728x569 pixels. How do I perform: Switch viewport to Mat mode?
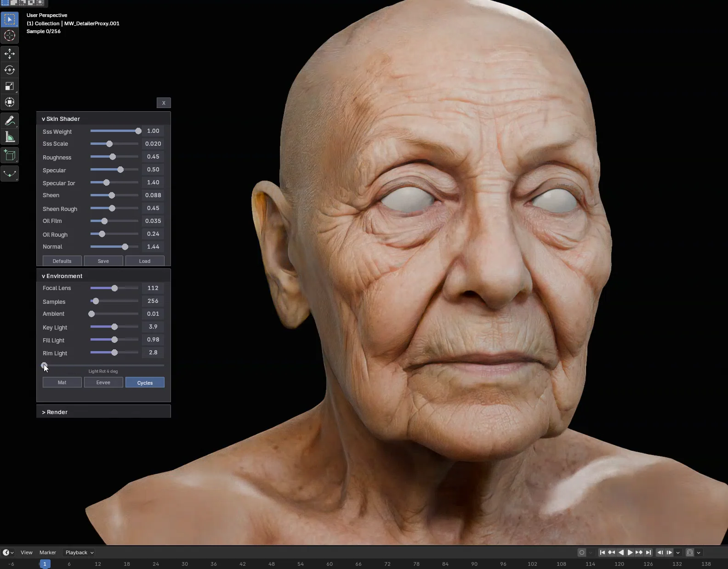(x=62, y=382)
